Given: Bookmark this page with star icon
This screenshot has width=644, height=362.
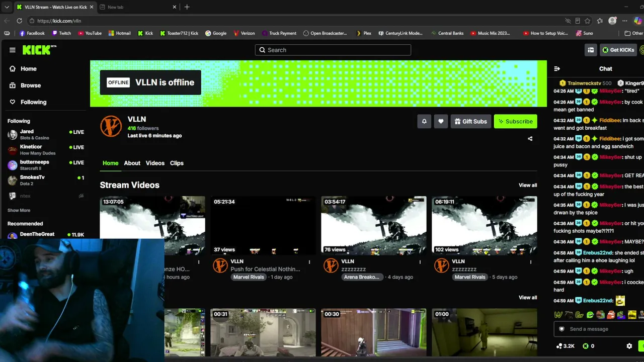Looking at the screenshot, I should (587, 21).
